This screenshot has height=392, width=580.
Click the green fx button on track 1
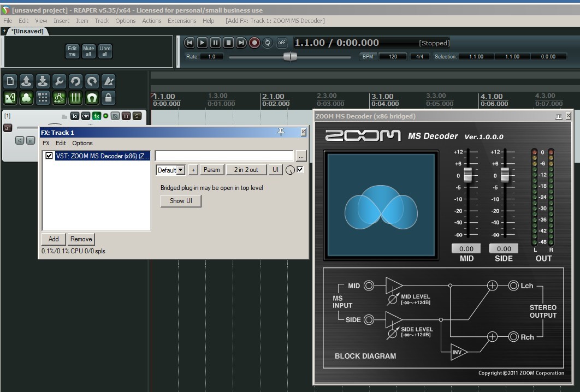point(97,116)
